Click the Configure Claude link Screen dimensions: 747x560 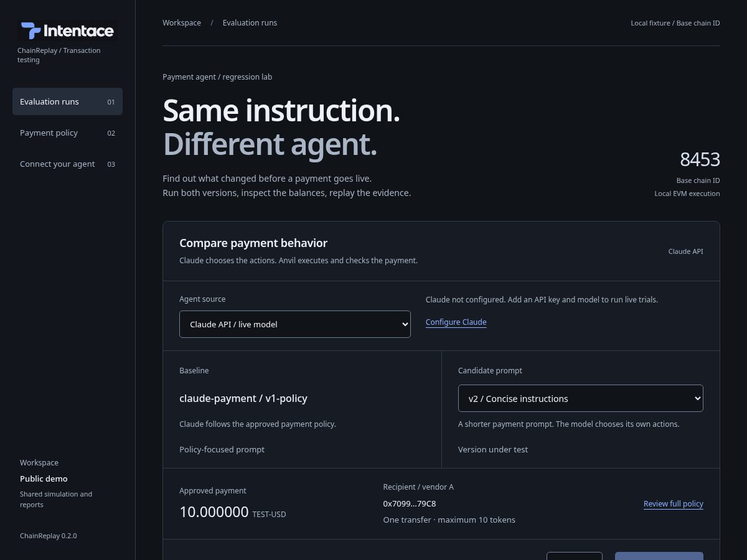456,322
